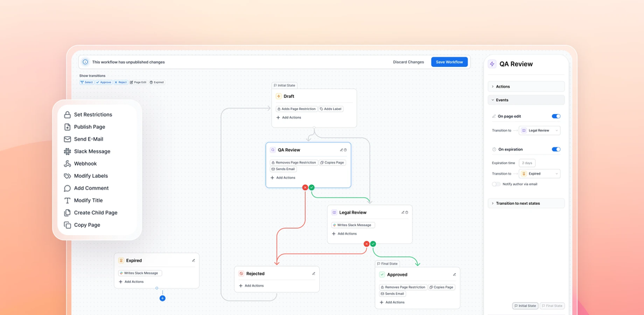
Task: Click Add Actions in the QA Review node
Action: tap(283, 178)
